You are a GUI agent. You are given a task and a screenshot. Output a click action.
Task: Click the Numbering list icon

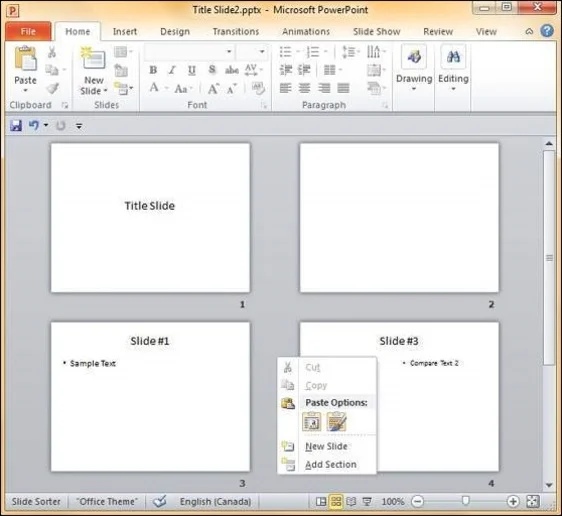click(x=313, y=52)
